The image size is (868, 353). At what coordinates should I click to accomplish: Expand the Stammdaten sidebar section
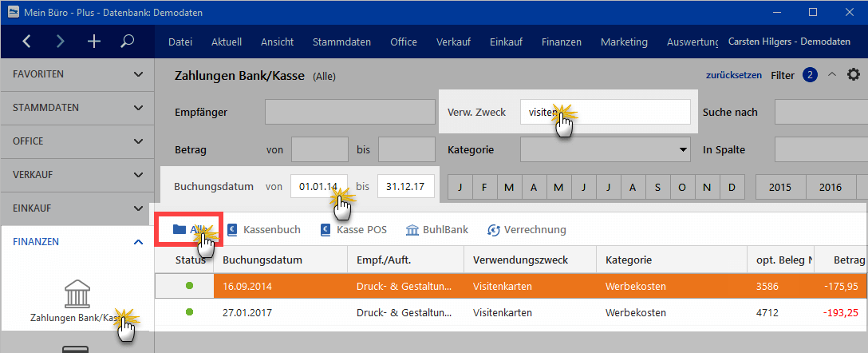point(77,108)
